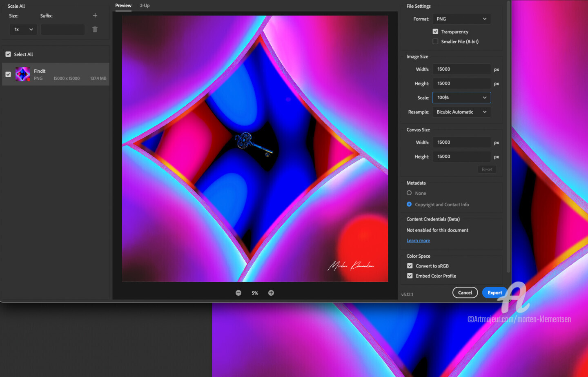
Task: Open the Scale percentage dropdown arrow
Action: coord(485,98)
